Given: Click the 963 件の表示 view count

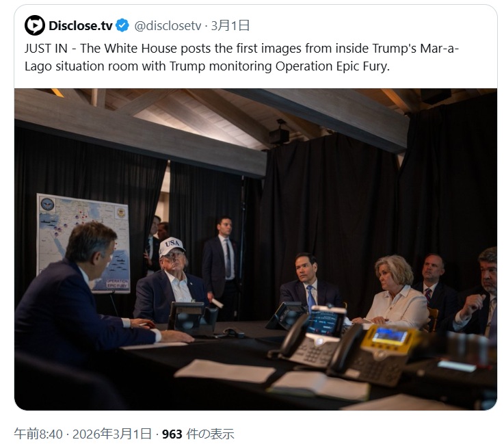Looking at the screenshot, I should [198, 434].
